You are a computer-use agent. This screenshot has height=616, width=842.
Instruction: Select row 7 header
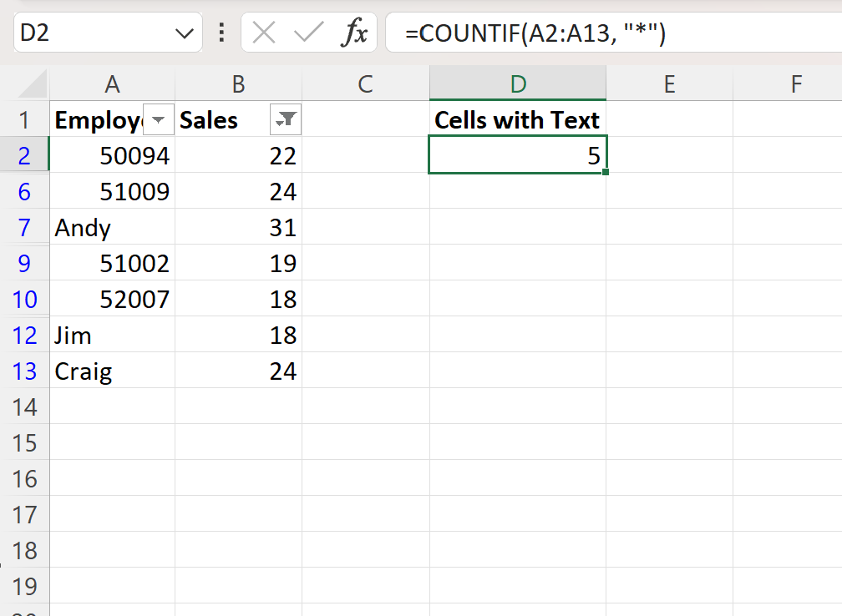[x=24, y=228]
